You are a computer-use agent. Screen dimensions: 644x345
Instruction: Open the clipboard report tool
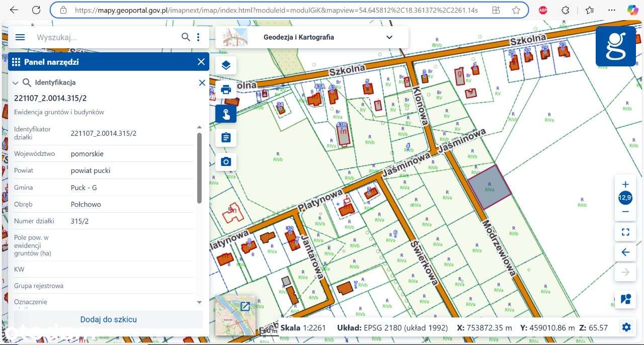click(x=226, y=137)
